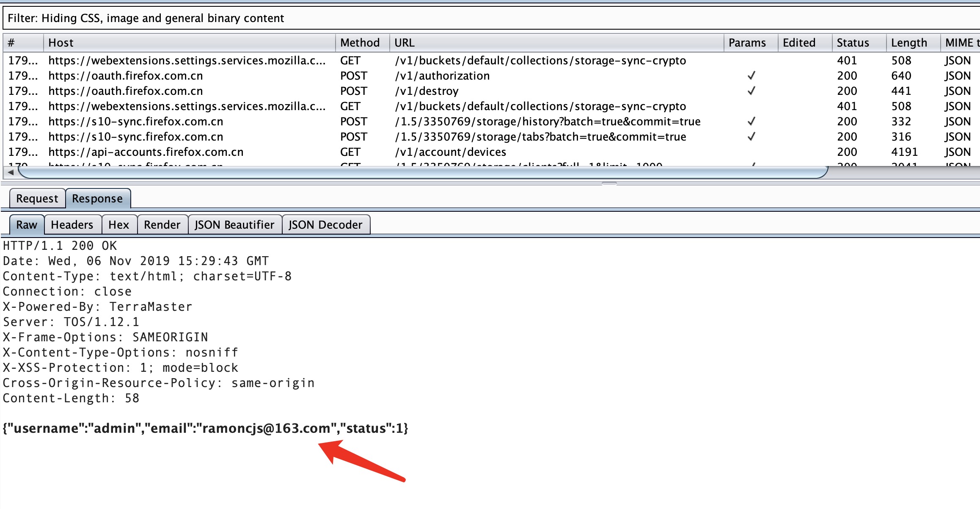Open the JSON Beautifier tab
Viewport: 980px width, 509px height.
(x=235, y=225)
